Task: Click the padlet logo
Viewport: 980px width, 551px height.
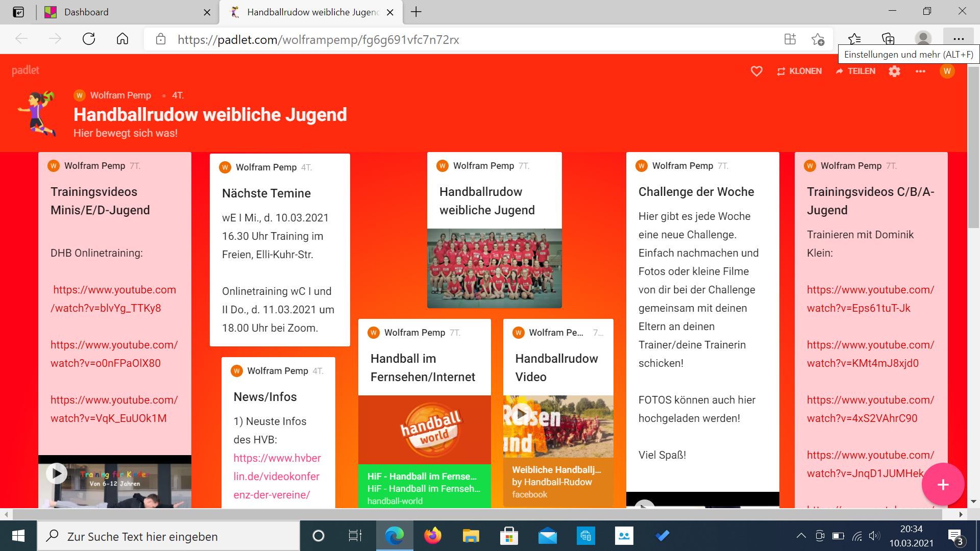Action: tap(26, 70)
